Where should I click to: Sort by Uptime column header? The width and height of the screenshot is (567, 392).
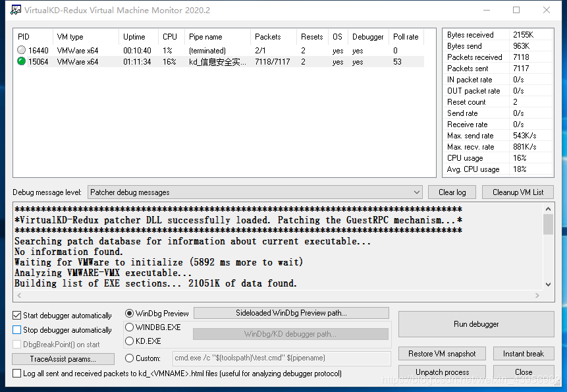(138, 37)
